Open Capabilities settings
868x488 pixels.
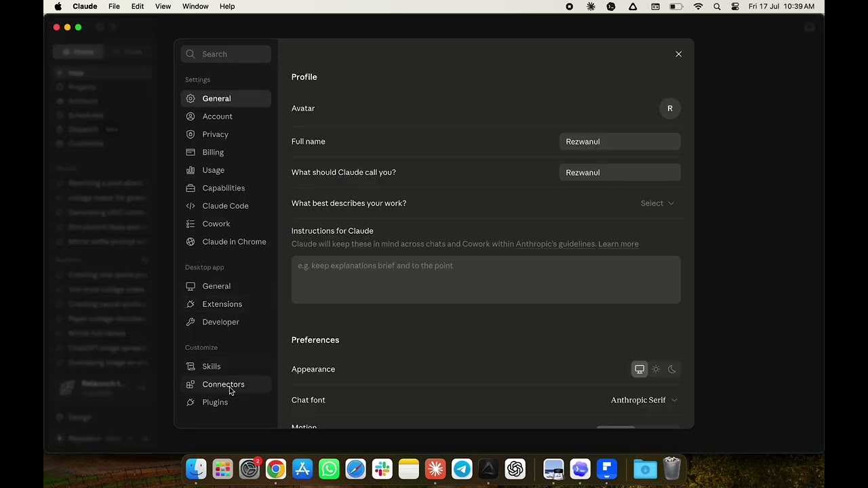coord(226,188)
